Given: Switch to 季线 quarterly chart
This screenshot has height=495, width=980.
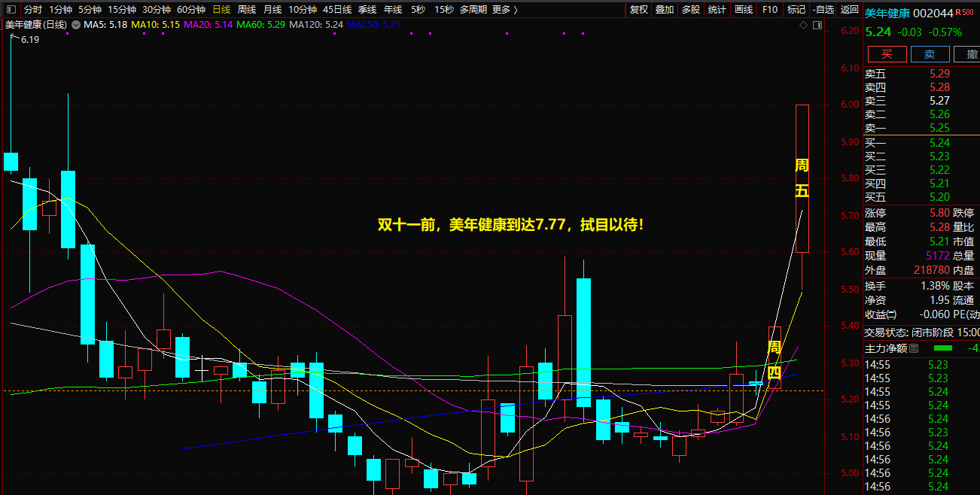Looking at the screenshot, I should (367, 10).
